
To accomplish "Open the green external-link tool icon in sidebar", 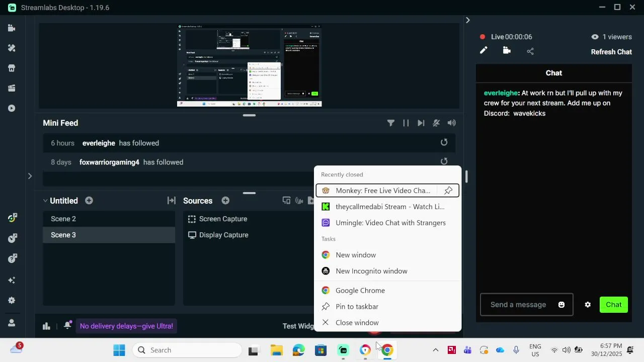I will 13,218.
